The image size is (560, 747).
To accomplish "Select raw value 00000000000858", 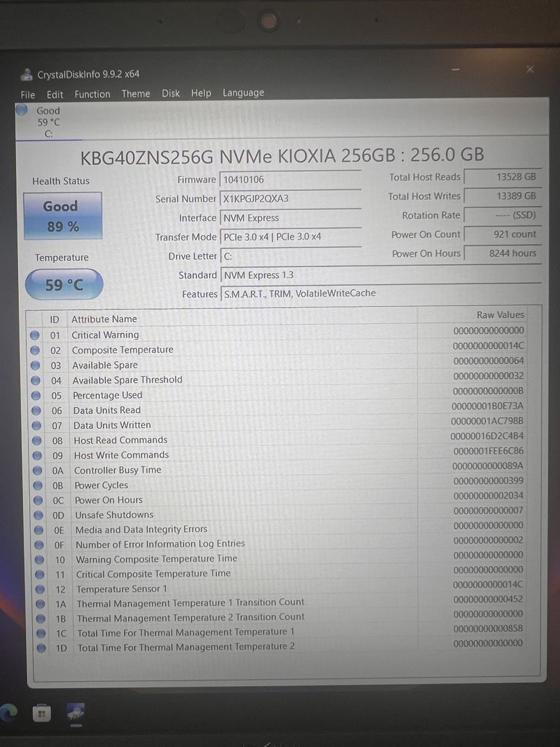I will coord(488,629).
